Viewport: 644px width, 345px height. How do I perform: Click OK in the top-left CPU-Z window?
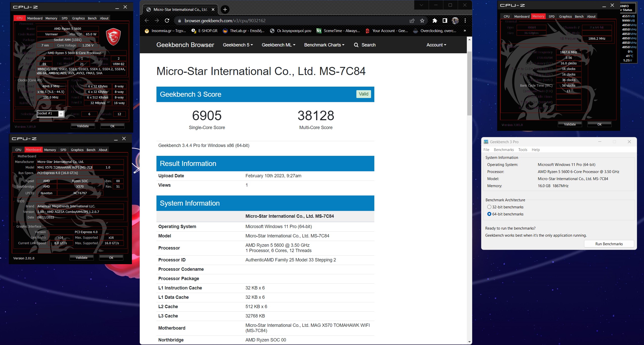[112, 126]
